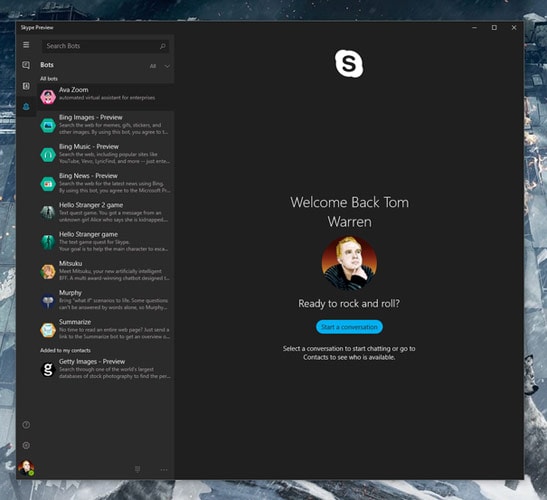Expand the All bots filter dropdown
The height and width of the screenshot is (500, 547).
click(160, 66)
